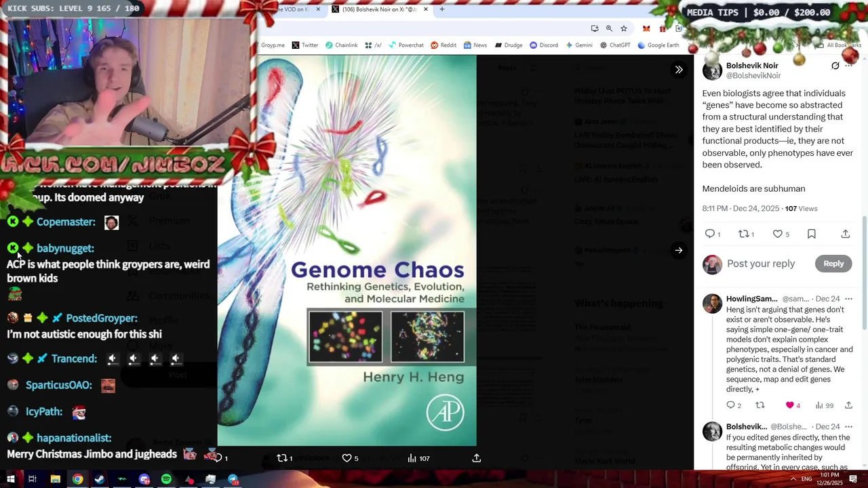This screenshot has width=868, height=488.
Task: Open HowlingSam's avatar
Action: coord(712,304)
